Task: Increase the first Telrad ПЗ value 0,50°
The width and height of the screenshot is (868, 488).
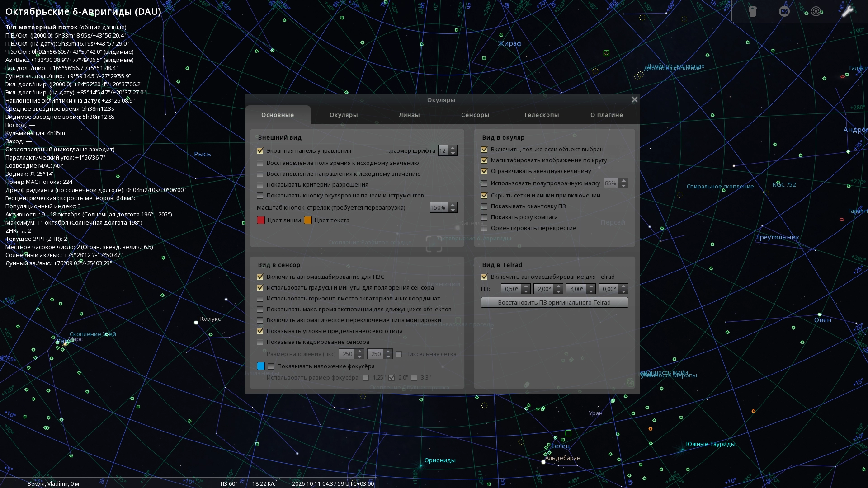Action: point(526,286)
